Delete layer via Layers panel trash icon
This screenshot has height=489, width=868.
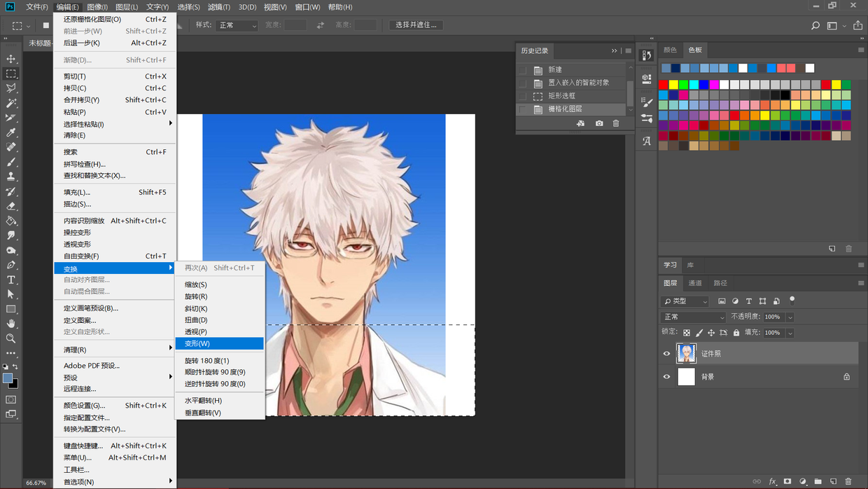click(848, 482)
